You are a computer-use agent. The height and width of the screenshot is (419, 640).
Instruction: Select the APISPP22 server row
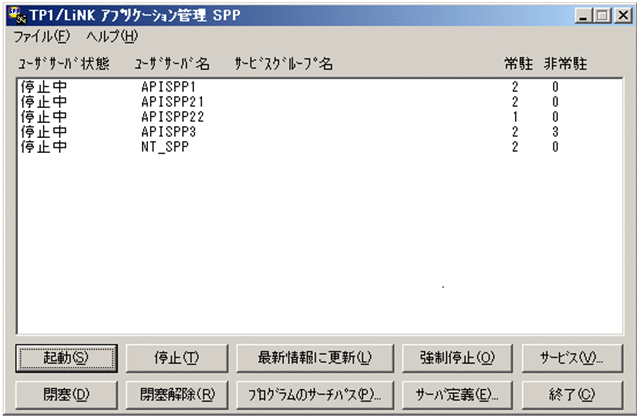point(320,117)
